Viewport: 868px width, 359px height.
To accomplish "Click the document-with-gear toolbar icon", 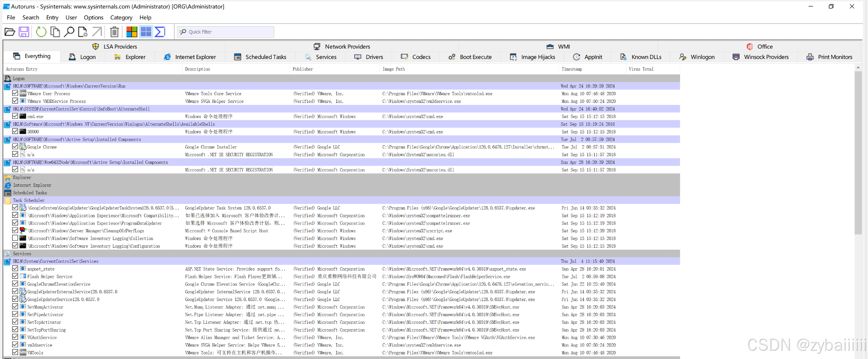I will point(82,32).
